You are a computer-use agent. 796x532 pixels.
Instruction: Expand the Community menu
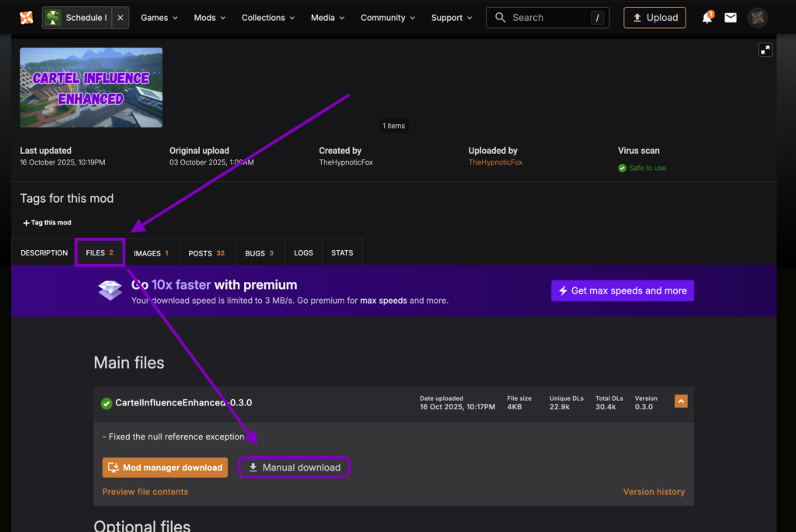[x=387, y=18]
